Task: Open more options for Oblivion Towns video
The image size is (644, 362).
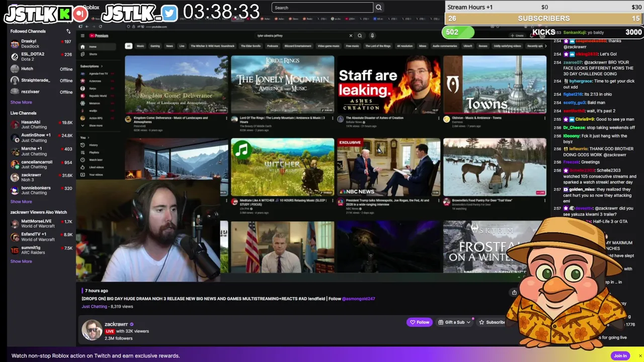Action: 545,119
